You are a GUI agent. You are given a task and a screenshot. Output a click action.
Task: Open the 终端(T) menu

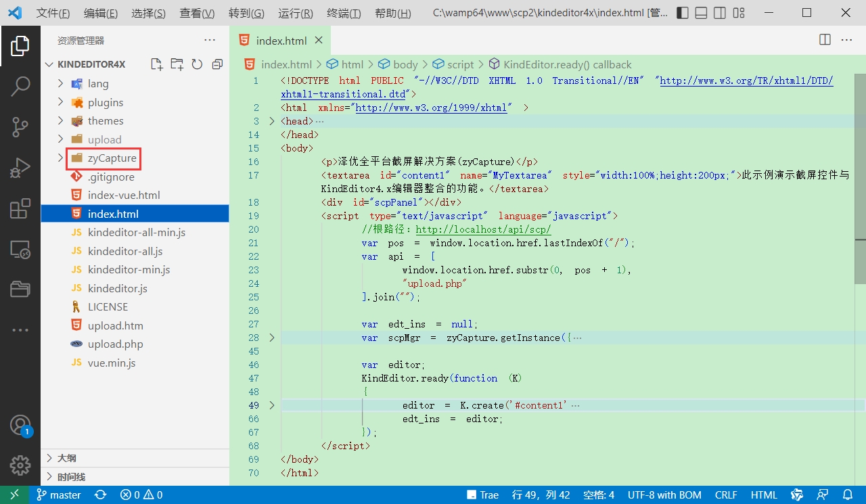pyautogui.click(x=344, y=14)
